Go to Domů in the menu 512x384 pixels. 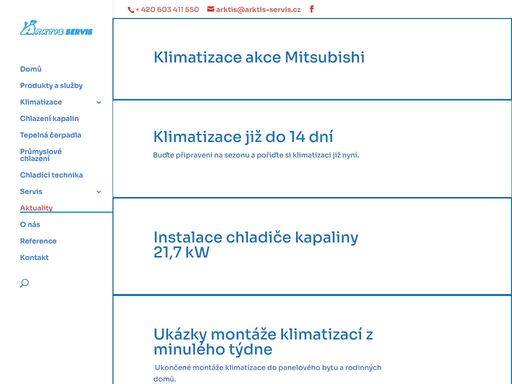click(x=31, y=69)
